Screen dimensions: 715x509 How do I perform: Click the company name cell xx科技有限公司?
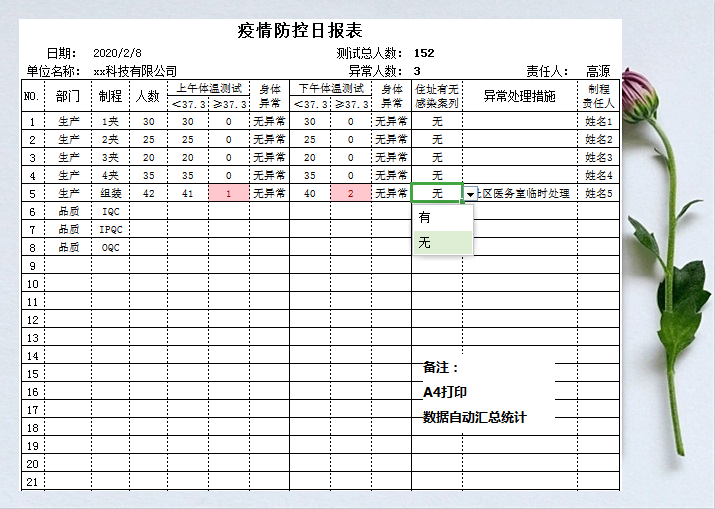(x=135, y=71)
